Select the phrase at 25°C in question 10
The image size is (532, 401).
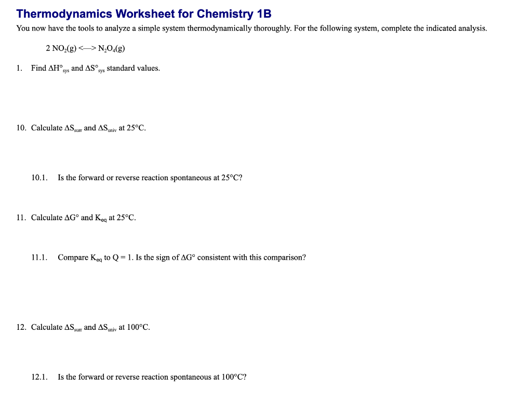132,128
